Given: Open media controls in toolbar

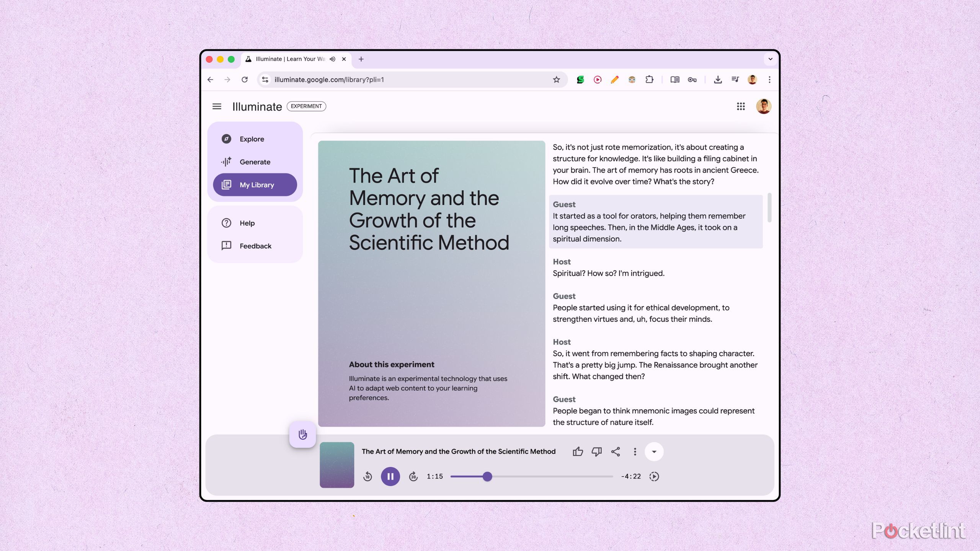Looking at the screenshot, I should coord(735,80).
